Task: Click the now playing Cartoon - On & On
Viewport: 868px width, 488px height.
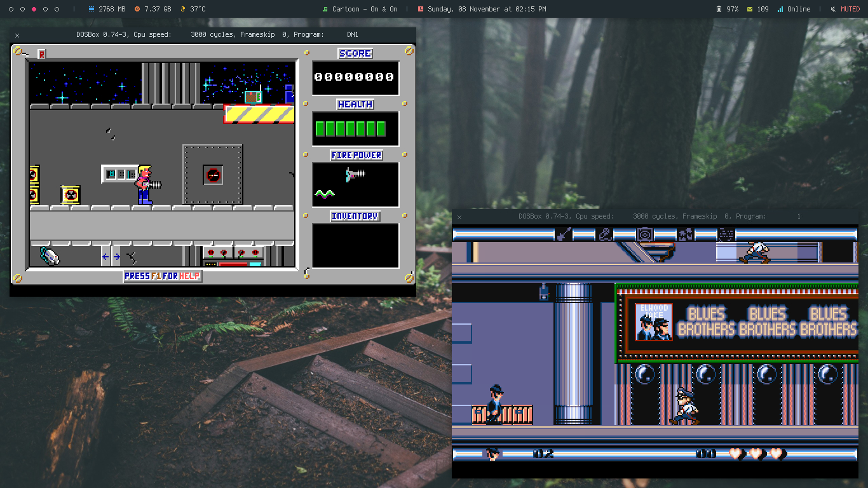Action: pos(360,9)
